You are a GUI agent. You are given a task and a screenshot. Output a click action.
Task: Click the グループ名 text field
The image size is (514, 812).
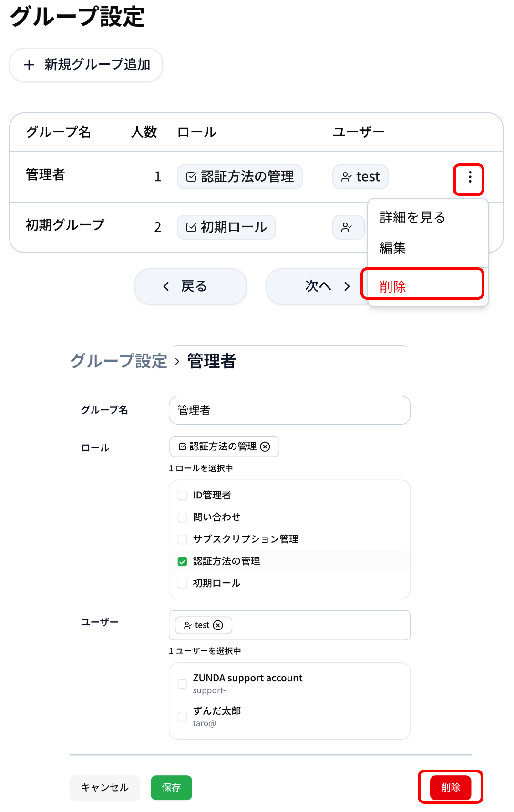coord(289,410)
